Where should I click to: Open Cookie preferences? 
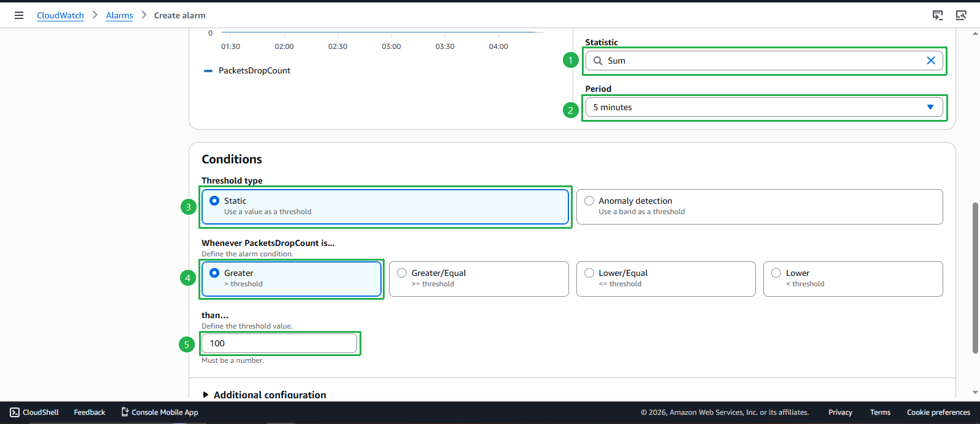click(x=938, y=412)
